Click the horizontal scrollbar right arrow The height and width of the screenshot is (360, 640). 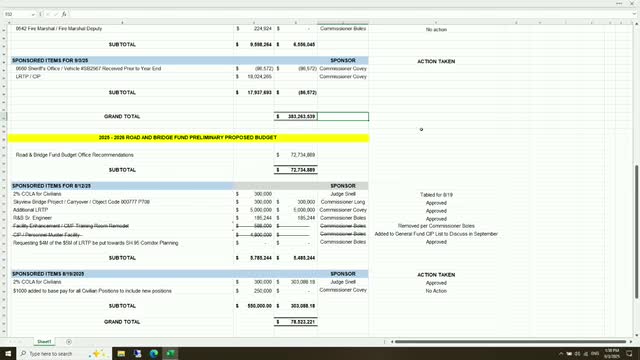[x=631, y=342]
